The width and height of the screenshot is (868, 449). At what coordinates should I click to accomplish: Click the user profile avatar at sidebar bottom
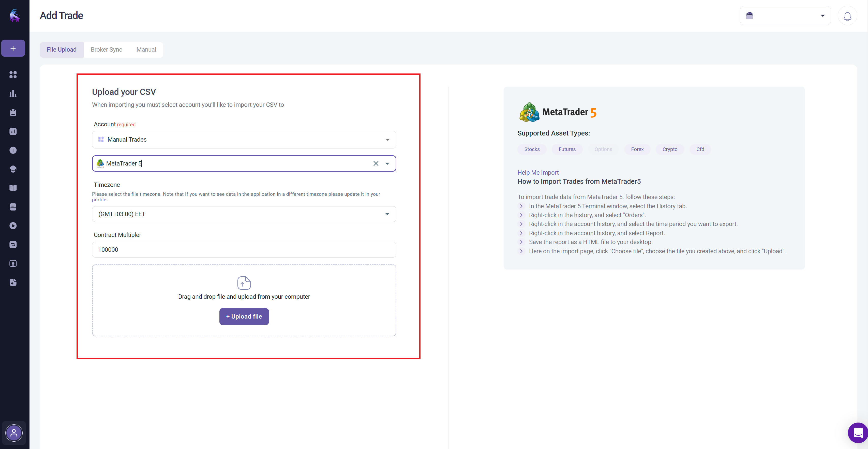pos(14,433)
